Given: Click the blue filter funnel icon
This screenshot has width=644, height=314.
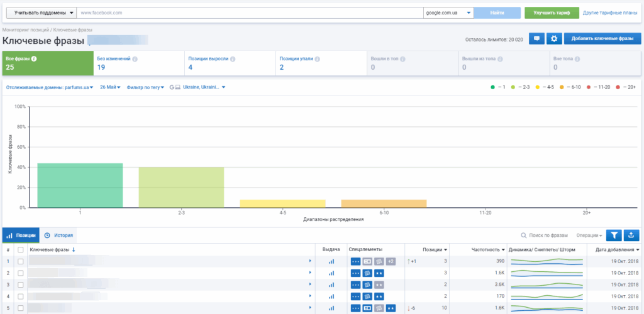Looking at the screenshot, I should (614, 235).
